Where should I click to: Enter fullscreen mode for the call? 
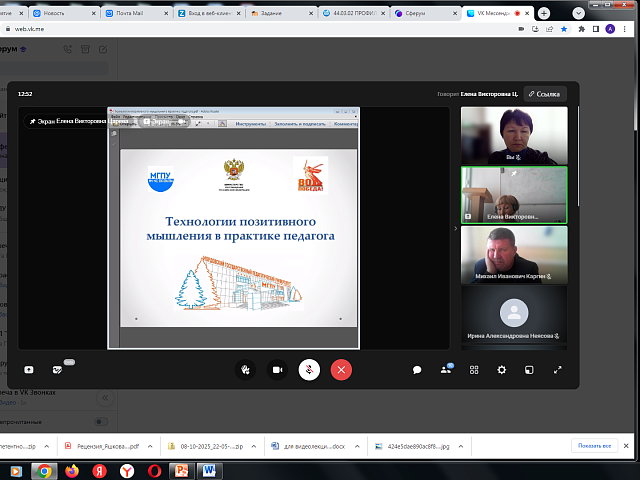coord(558,369)
